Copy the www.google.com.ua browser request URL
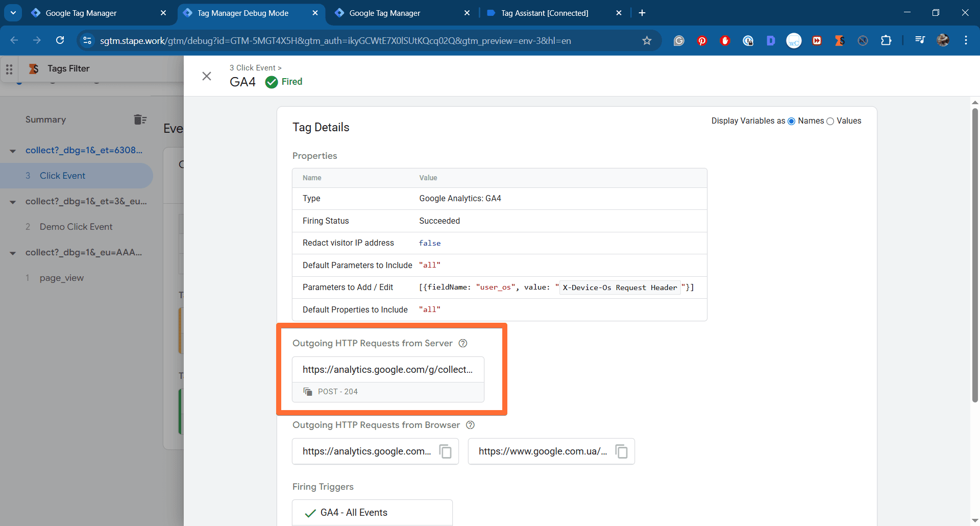Viewport: 980px width, 526px height. click(621, 451)
